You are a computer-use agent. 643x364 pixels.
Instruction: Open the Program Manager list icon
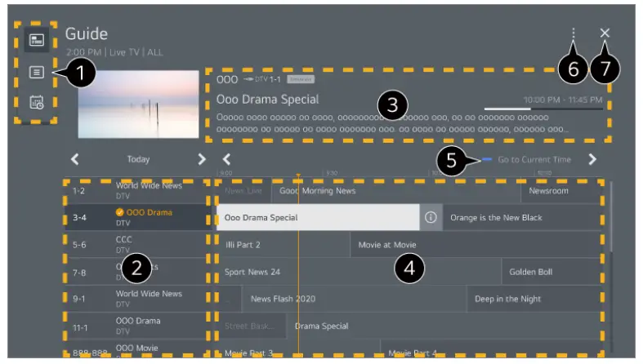pyautogui.click(x=37, y=72)
